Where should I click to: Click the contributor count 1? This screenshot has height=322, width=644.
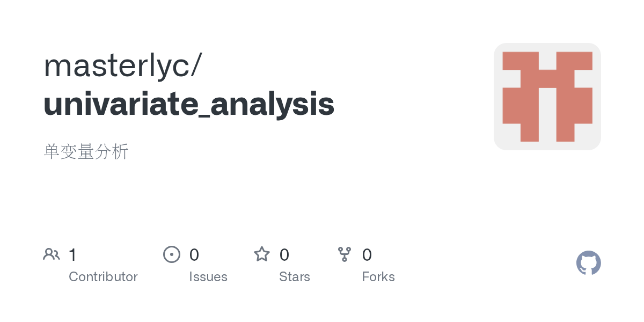click(73, 255)
